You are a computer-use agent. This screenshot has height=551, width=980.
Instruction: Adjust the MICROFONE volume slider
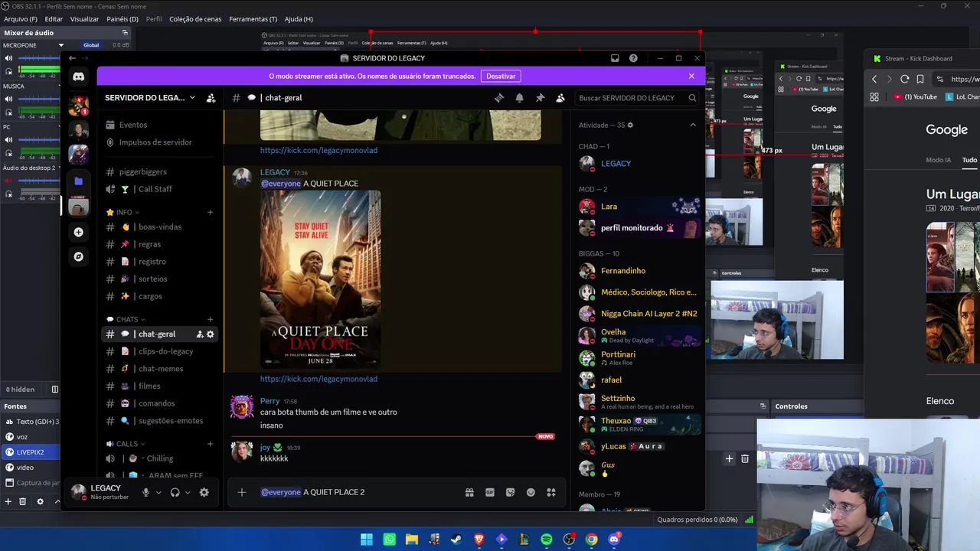tap(38, 58)
